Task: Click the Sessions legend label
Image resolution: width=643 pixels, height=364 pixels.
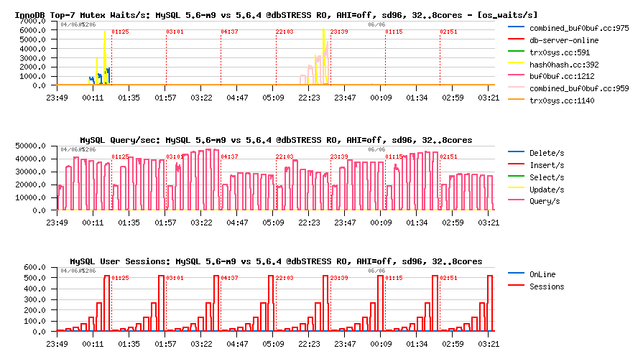Action: tap(547, 286)
